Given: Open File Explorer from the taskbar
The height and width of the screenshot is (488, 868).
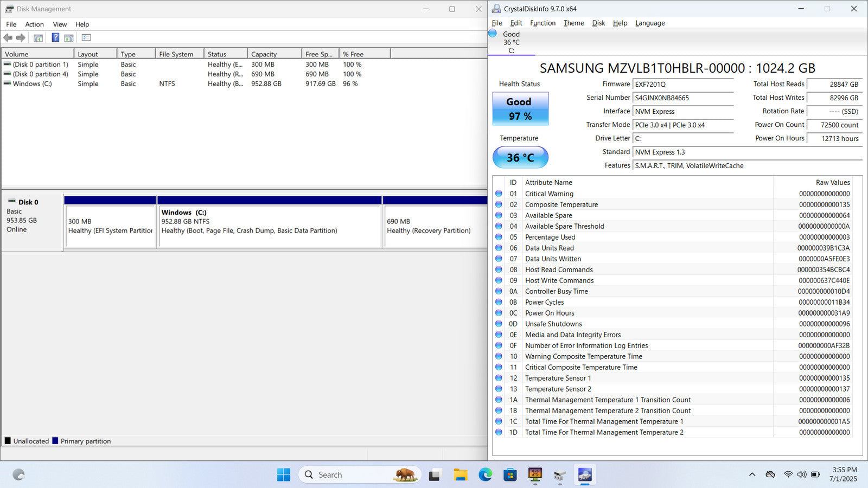Looking at the screenshot, I should point(461,475).
